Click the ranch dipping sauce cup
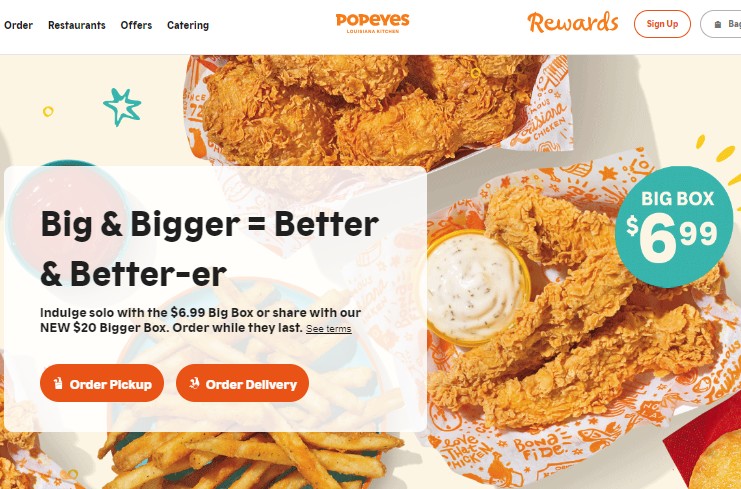The height and width of the screenshot is (489, 741). [x=478, y=287]
